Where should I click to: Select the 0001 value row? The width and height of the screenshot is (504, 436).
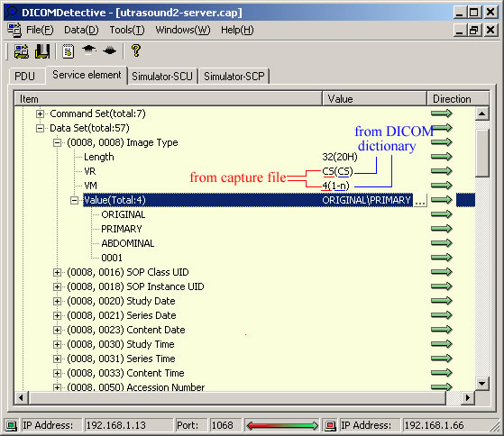[x=112, y=258]
